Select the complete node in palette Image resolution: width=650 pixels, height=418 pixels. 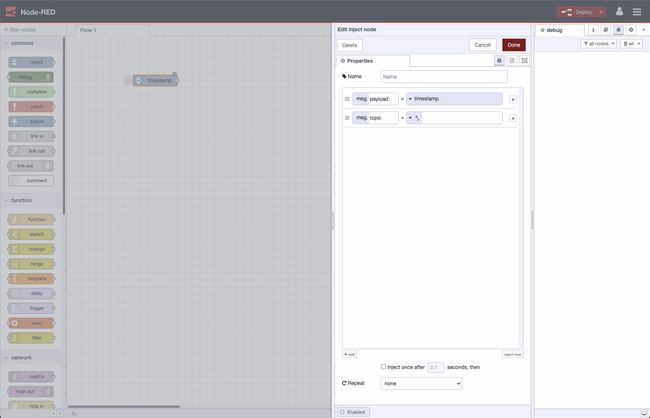pyautogui.click(x=31, y=92)
